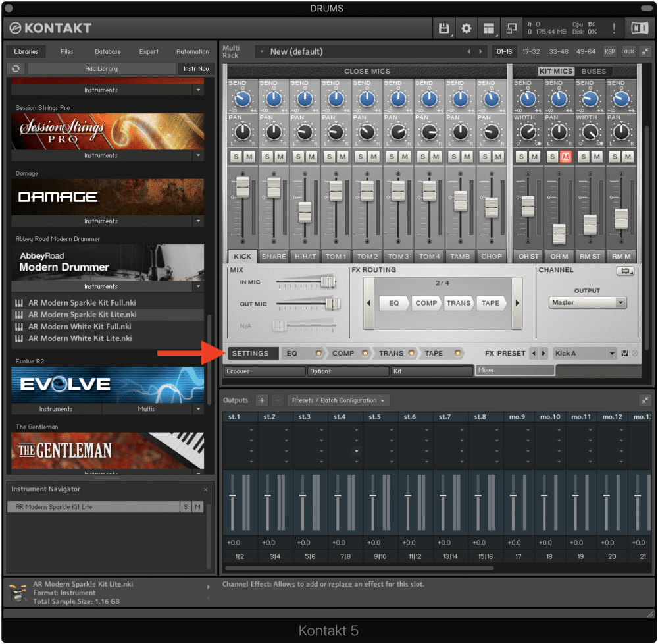Image resolution: width=658 pixels, height=644 pixels.
Task: Toggle TRANS power button
Action: [x=411, y=354]
